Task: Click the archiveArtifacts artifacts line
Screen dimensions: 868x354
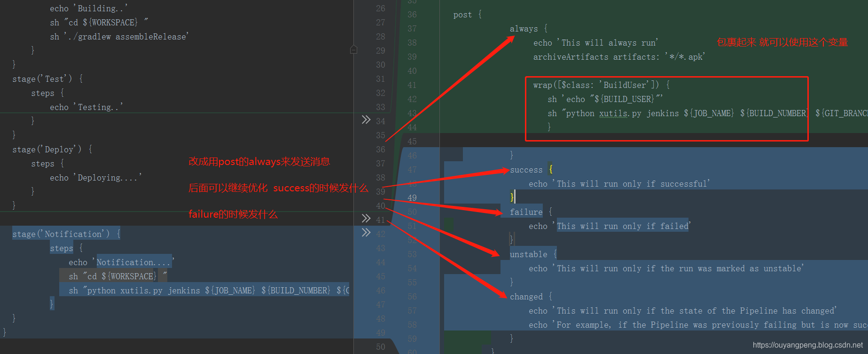Action: point(619,57)
